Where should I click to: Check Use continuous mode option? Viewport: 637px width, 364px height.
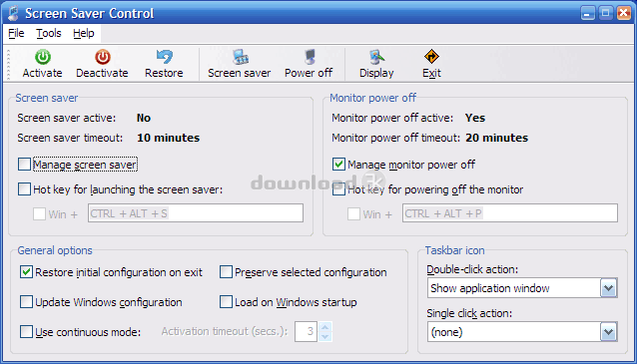(x=26, y=332)
